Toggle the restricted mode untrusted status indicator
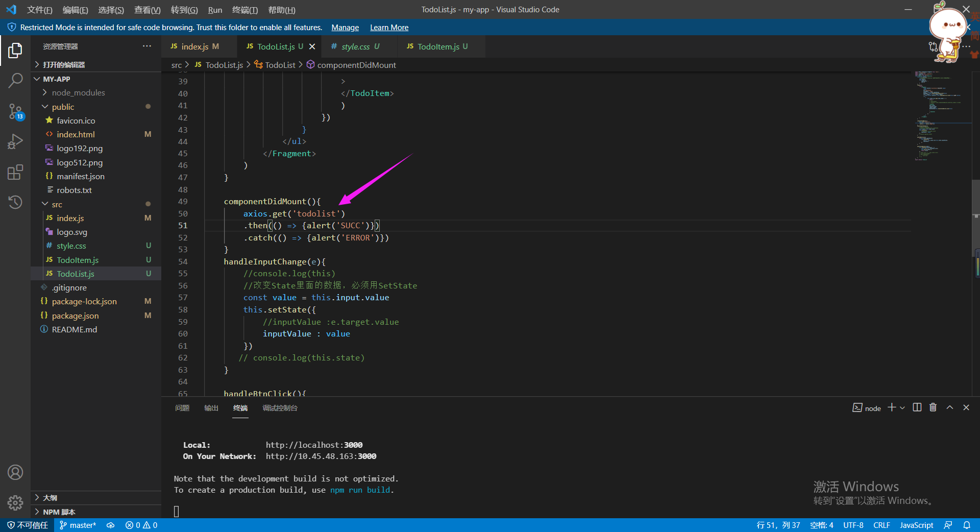Viewport: 980px width, 532px height. [x=28, y=525]
